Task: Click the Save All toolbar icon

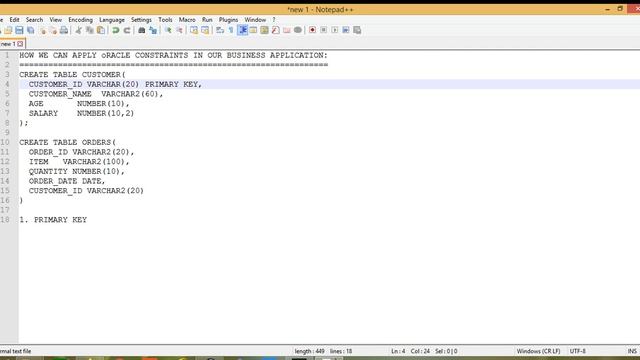Action: click(31, 30)
